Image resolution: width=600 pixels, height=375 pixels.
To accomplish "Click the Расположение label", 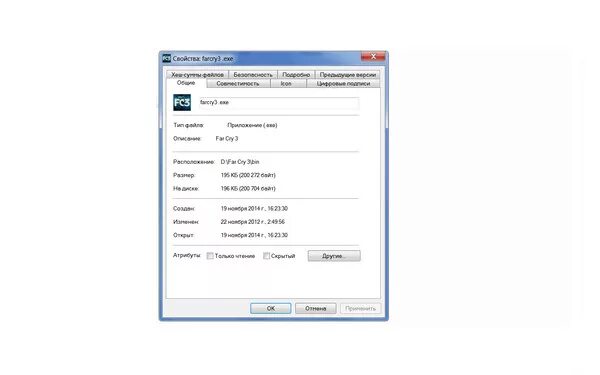I will pyautogui.click(x=194, y=162).
